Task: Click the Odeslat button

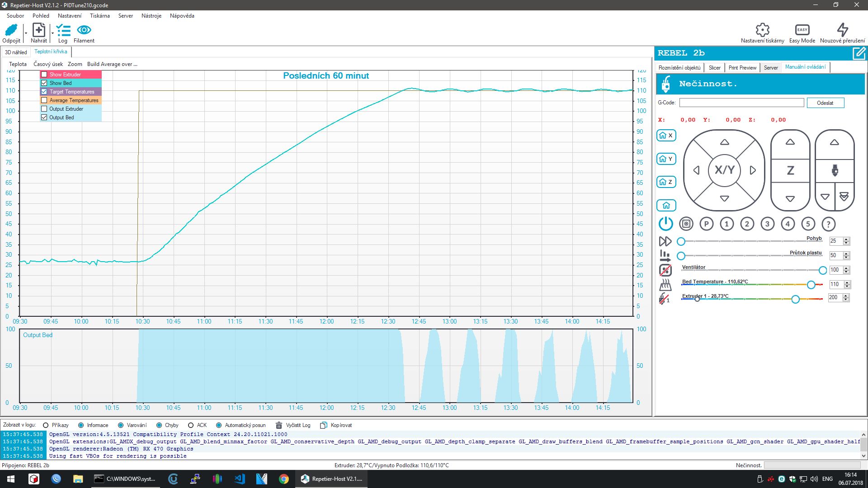Action: tap(825, 103)
